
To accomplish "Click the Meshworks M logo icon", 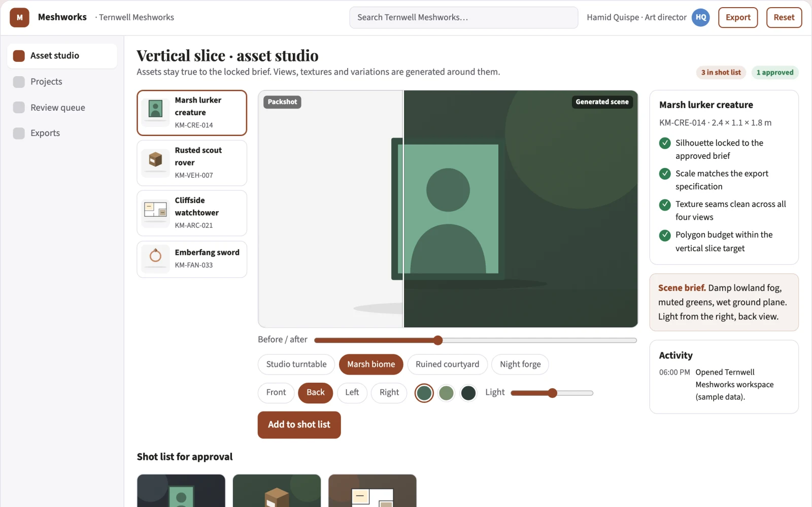I will click(19, 17).
